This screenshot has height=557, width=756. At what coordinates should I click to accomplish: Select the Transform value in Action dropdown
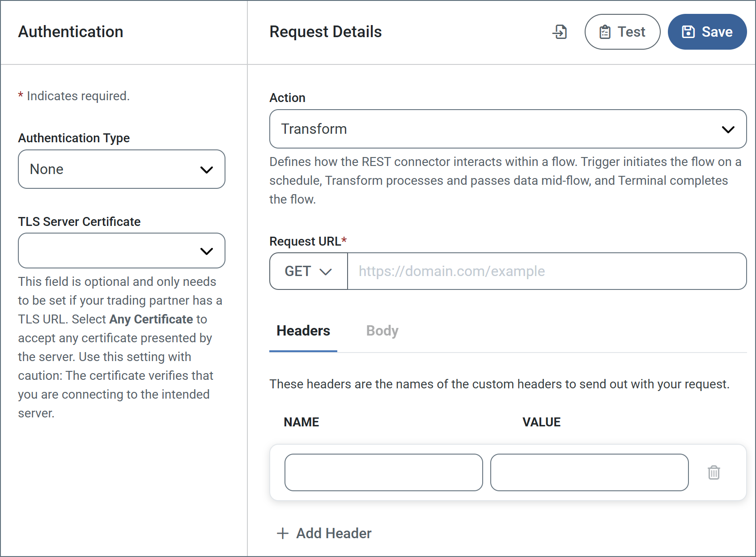tap(314, 129)
